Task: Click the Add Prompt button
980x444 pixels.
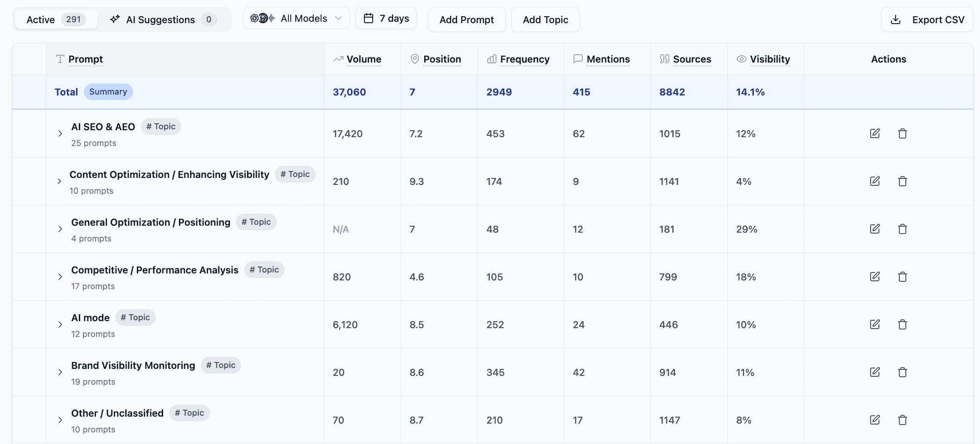Action: pos(466,19)
